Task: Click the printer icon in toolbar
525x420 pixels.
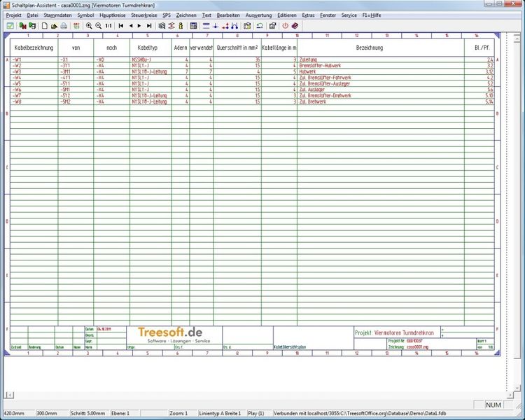Action: pos(64,25)
